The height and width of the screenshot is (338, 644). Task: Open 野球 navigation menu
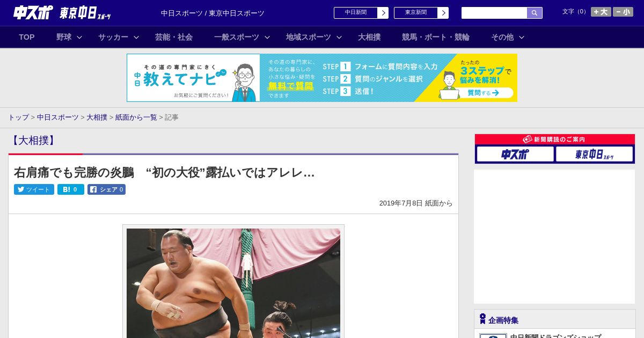click(x=64, y=37)
